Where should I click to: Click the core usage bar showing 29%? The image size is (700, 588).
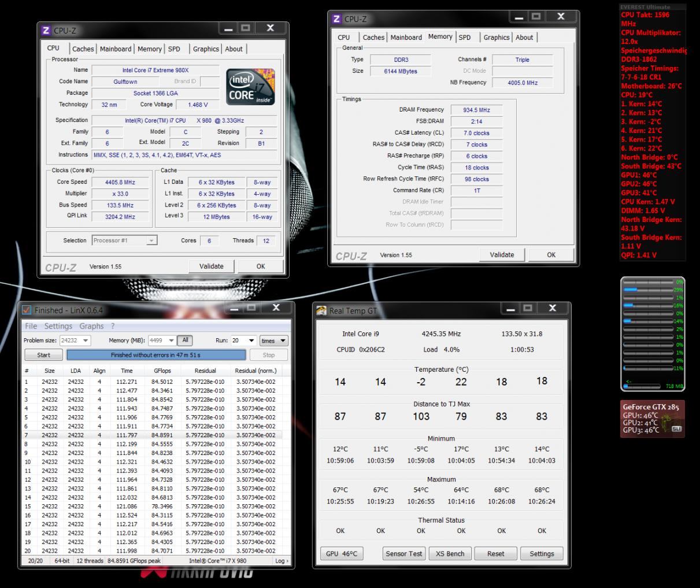click(x=647, y=290)
